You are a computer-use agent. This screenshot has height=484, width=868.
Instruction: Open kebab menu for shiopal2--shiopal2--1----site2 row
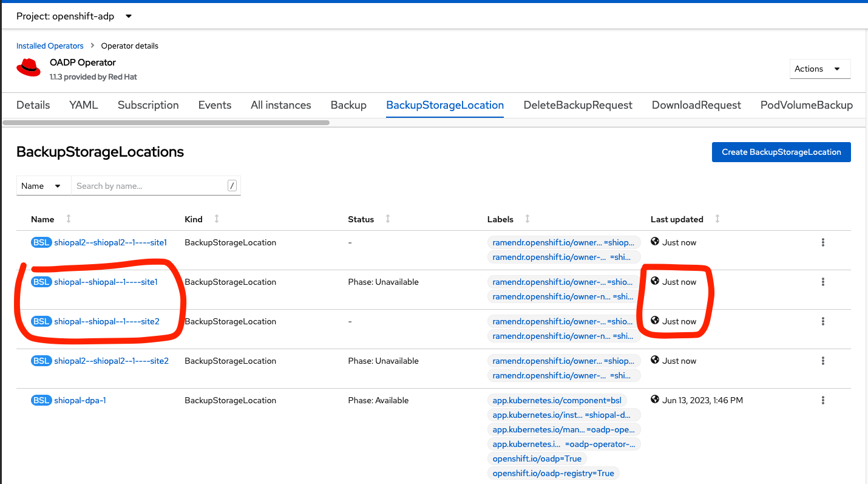pos(823,361)
